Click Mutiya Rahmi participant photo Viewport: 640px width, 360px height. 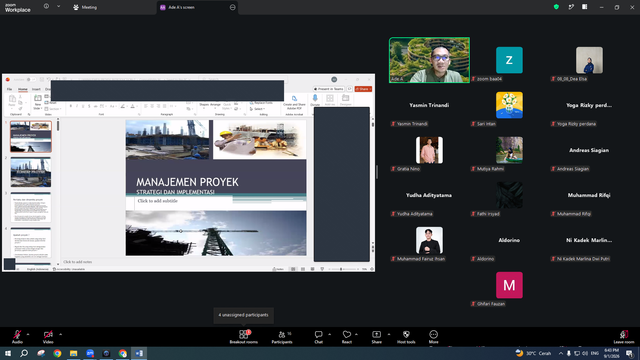tap(509, 150)
